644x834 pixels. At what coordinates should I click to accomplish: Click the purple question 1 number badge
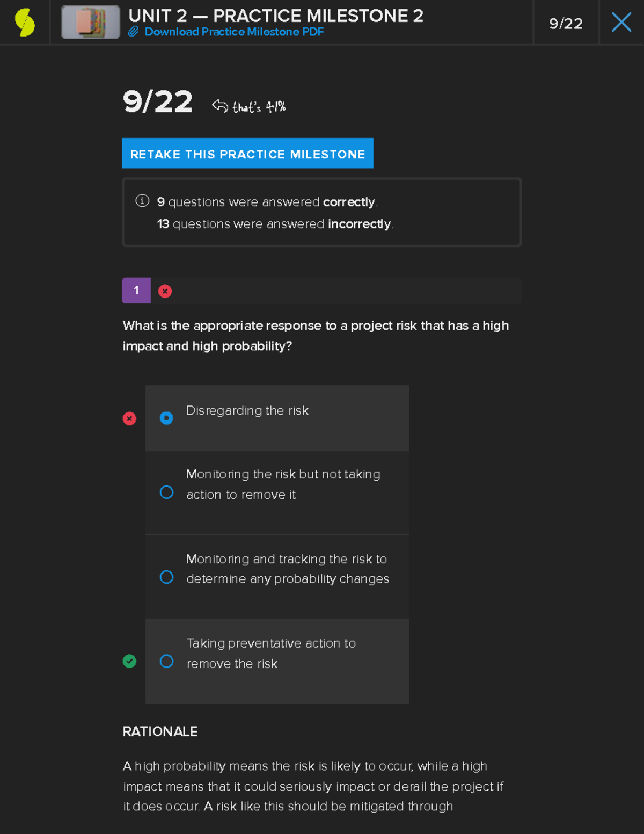pyautogui.click(x=136, y=291)
